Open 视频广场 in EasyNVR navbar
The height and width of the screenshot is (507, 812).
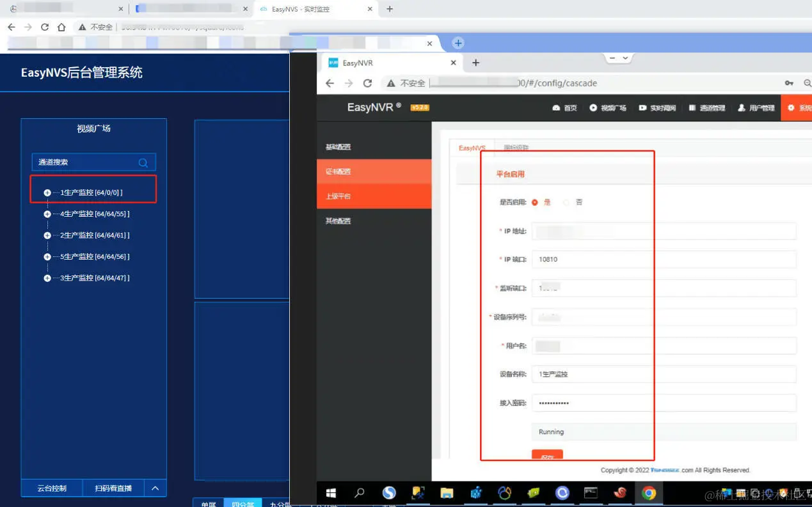coord(608,108)
